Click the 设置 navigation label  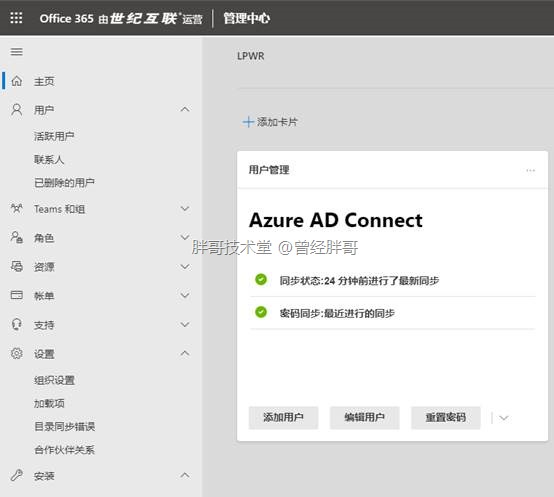(44, 354)
